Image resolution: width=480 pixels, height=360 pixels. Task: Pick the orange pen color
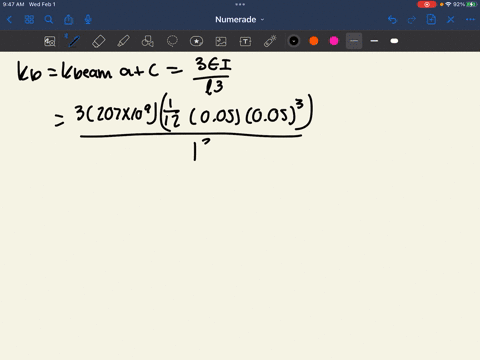pos(314,41)
